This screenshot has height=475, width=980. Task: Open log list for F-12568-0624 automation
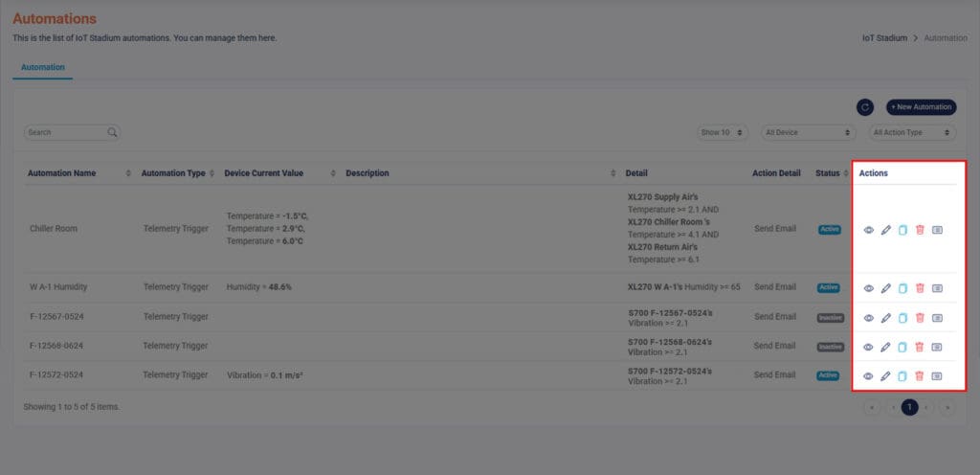937,347
